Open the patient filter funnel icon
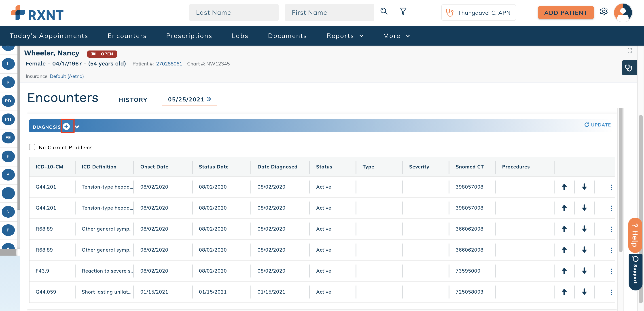Image resolution: width=644 pixels, height=311 pixels. tap(403, 11)
